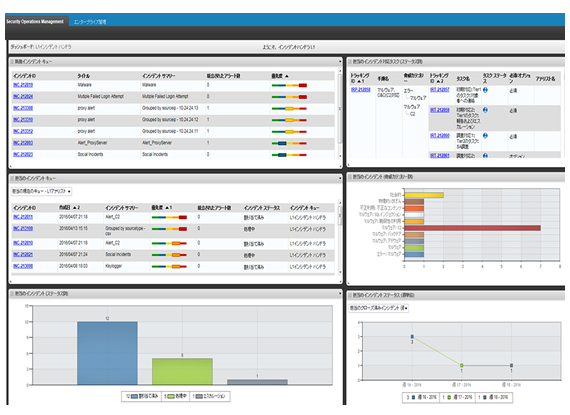This screenshot has height=415, width=570.
Task: Click the インシデント キュー column header
Action: point(305,208)
